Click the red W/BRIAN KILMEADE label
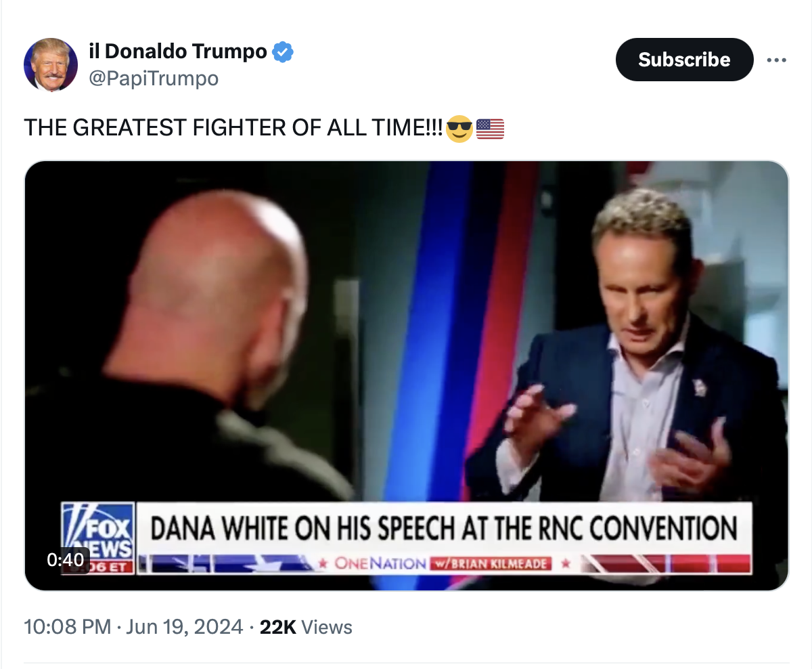Screen dimensions: 812x669 pyautogui.click(x=491, y=563)
